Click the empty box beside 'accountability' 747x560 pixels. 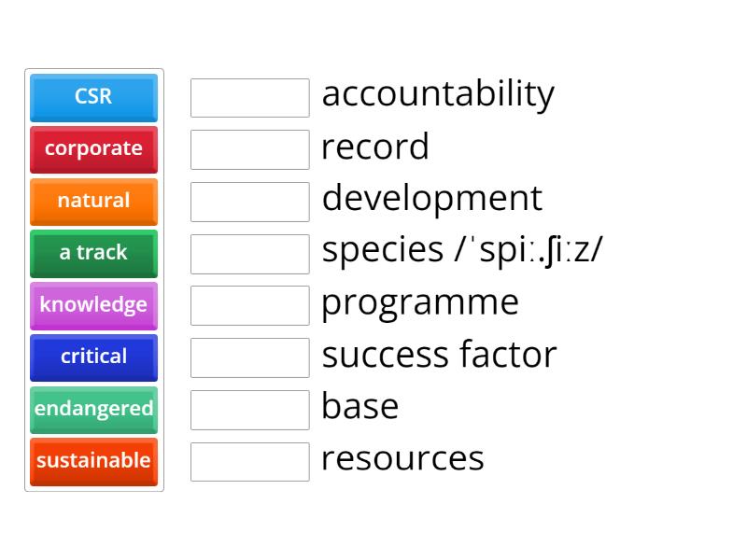249,98
